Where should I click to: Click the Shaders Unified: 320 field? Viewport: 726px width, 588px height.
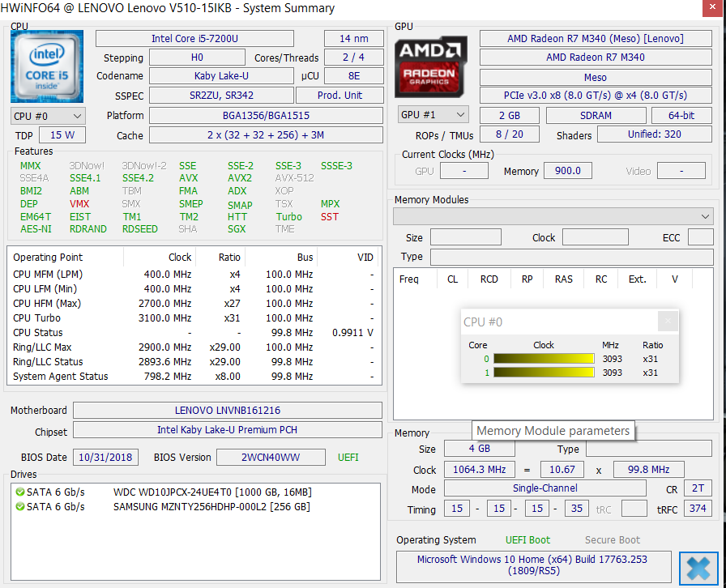point(655,134)
